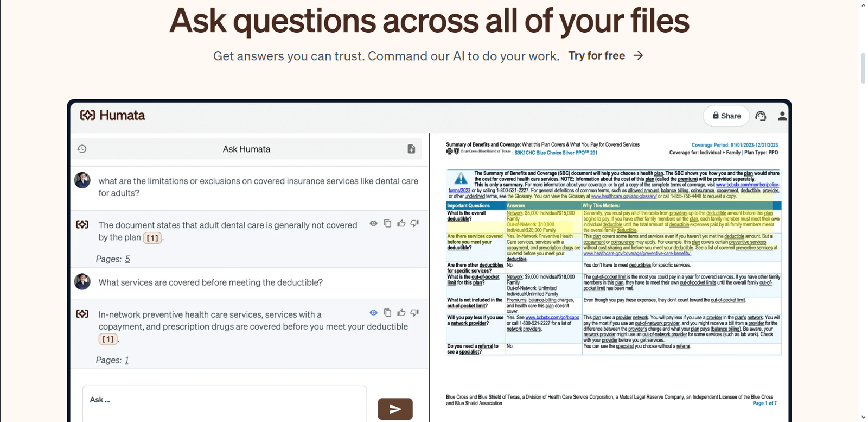The image size is (868, 422).
Task: Click the send arrow button
Action: pos(395,409)
